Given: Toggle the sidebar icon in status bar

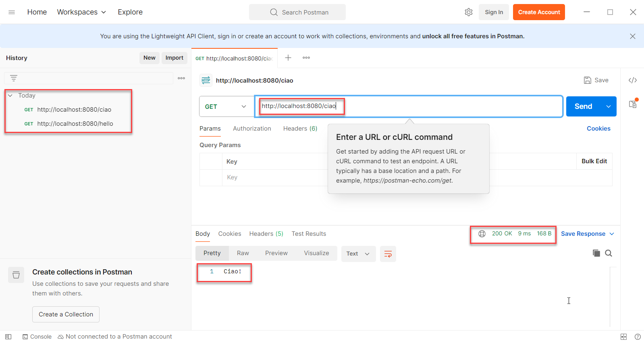Looking at the screenshot, I should (x=8, y=337).
